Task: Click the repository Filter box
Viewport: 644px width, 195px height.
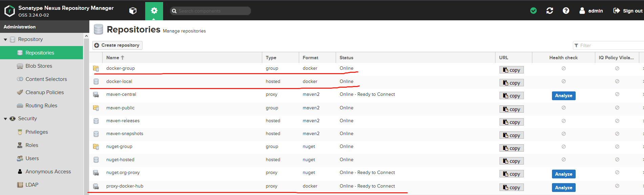Action: [608, 45]
